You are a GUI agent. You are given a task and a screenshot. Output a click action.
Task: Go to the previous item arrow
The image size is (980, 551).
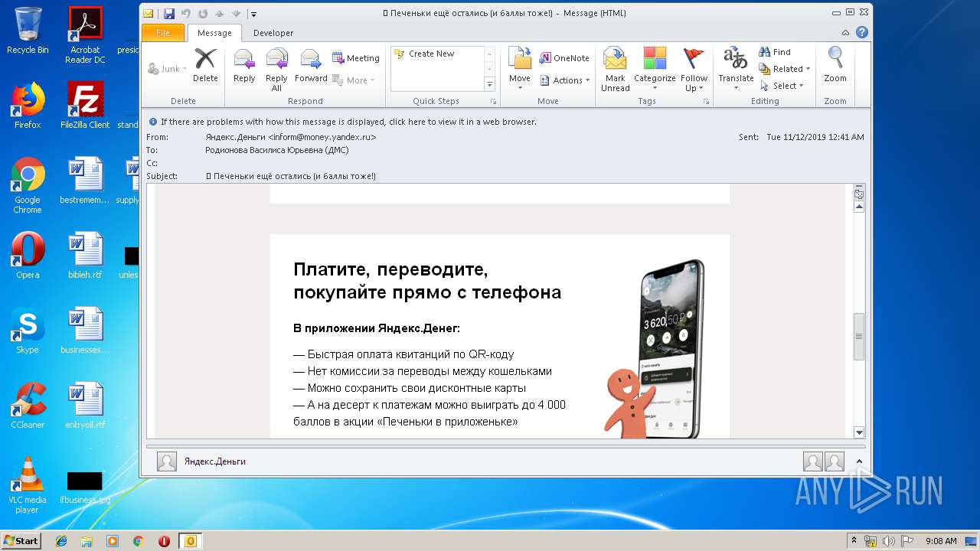220,14
